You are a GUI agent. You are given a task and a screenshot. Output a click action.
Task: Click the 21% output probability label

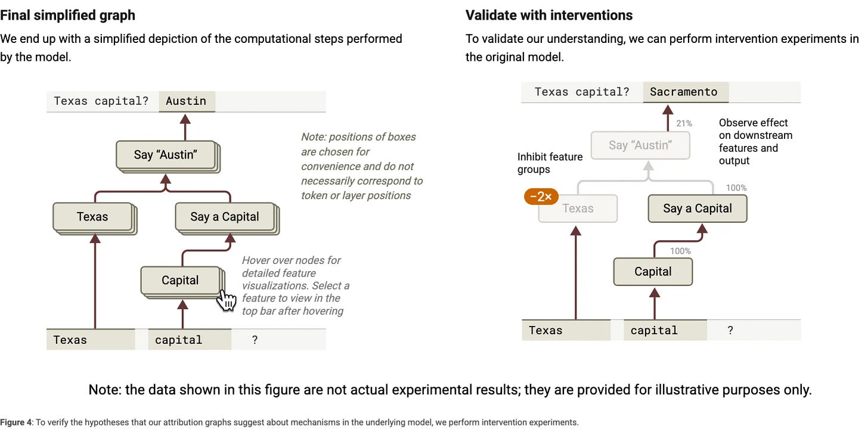click(684, 123)
